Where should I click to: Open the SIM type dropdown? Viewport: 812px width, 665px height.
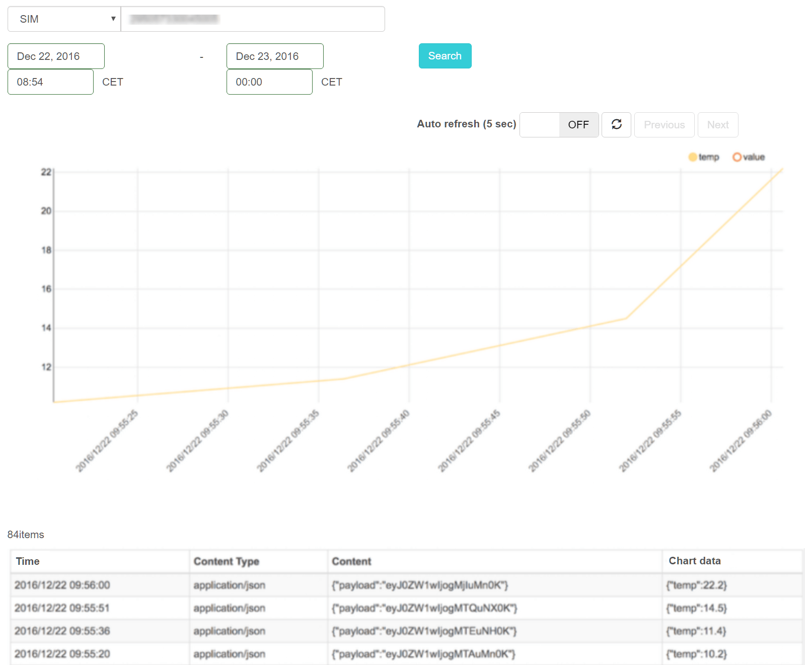tap(64, 19)
